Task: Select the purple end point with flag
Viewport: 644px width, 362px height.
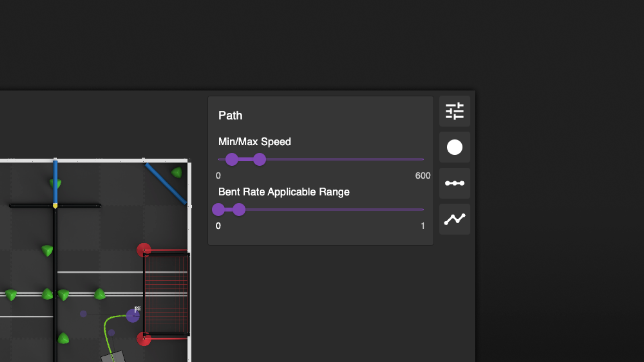Action: (x=133, y=316)
